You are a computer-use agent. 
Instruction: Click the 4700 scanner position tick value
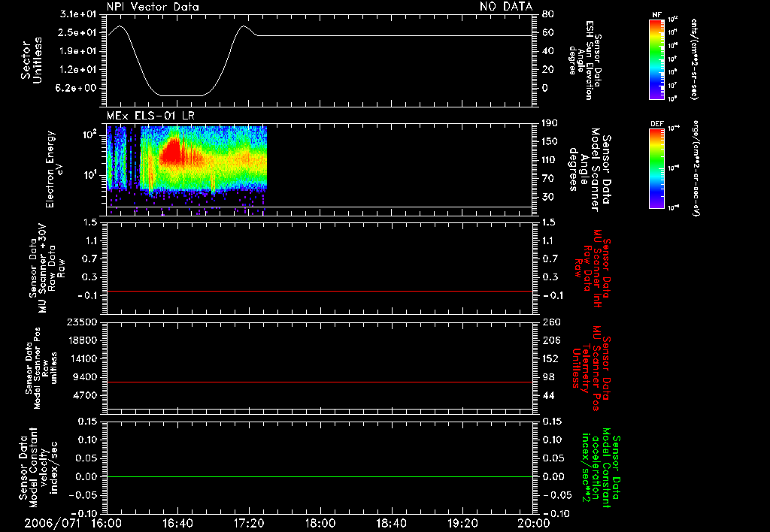pyautogui.click(x=85, y=395)
